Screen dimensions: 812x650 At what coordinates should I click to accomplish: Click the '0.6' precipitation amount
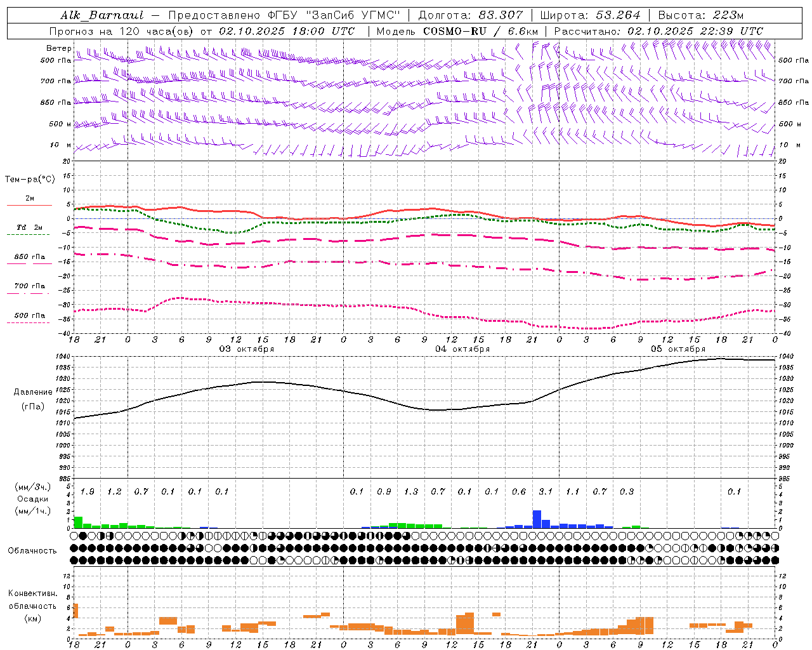pyautogui.click(x=519, y=491)
